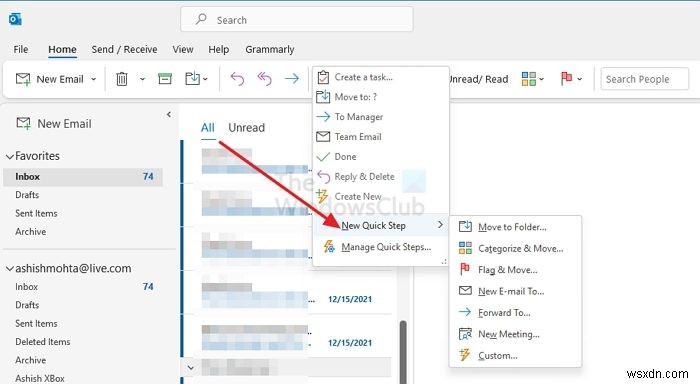Screen dimensions: 700x384
Task: Select Move to Folder... submenu item
Action: click(515, 227)
